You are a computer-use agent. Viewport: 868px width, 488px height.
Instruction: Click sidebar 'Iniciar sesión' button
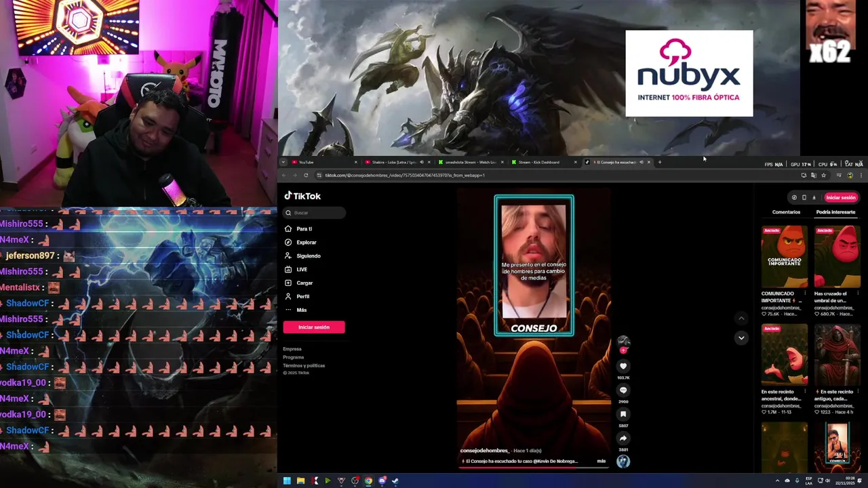click(x=314, y=327)
